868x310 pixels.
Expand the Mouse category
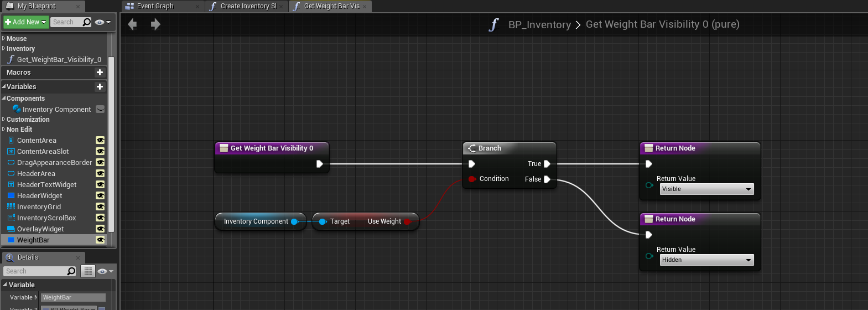pyautogui.click(x=4, y=39)
